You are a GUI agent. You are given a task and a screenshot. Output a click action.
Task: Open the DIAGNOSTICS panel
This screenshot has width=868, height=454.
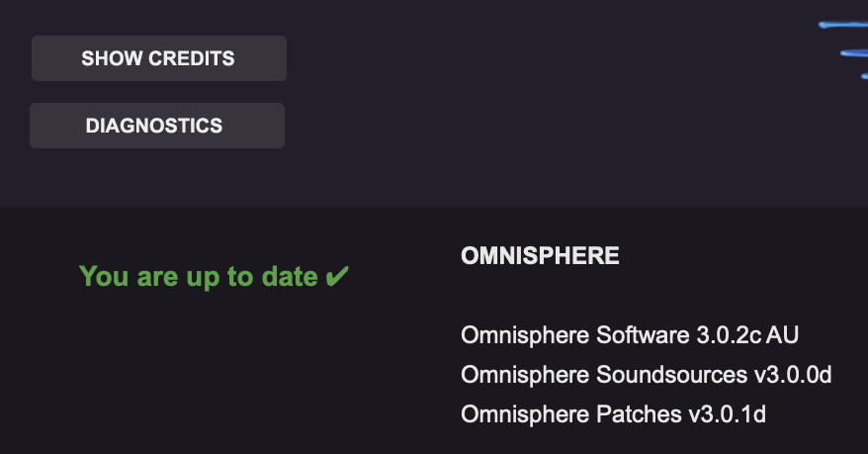point(157,126)
